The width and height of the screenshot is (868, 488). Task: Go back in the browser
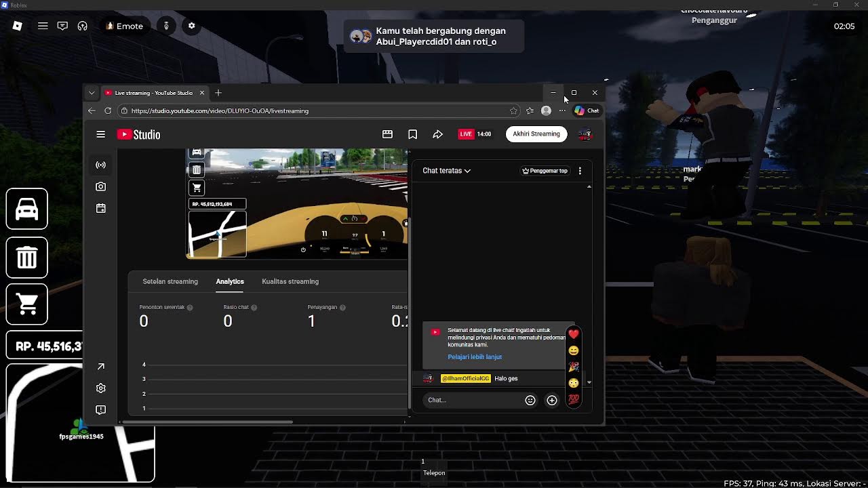point(92,110)
